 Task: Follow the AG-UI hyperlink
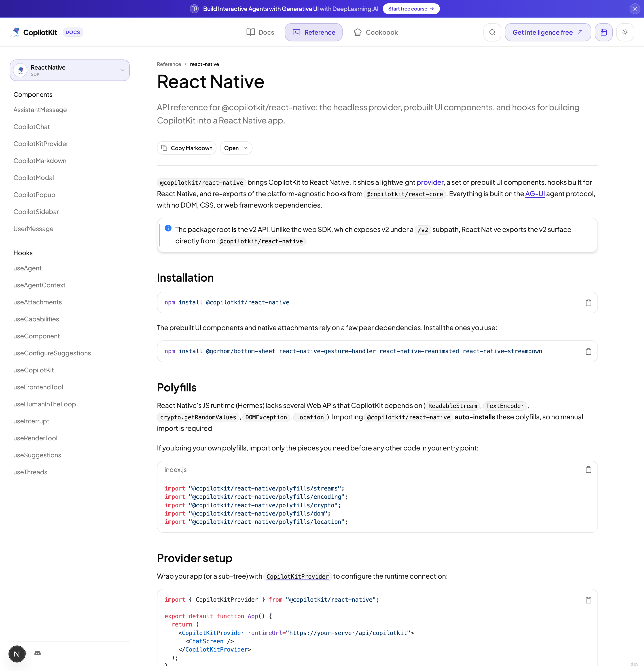point(535,194)
